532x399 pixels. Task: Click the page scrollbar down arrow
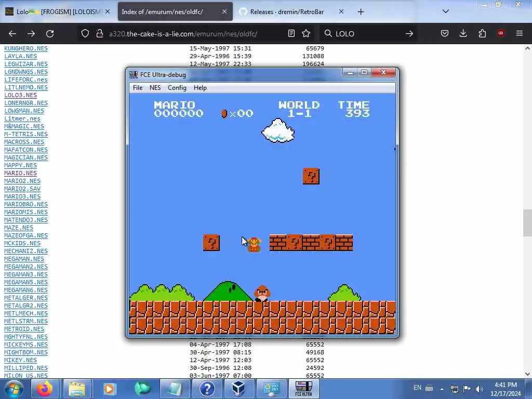(527, 374)
